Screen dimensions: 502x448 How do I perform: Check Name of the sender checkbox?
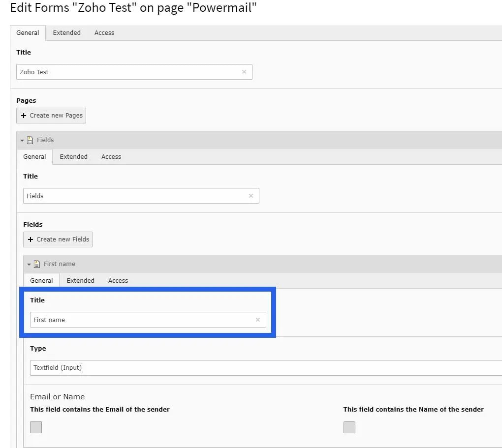[349, 427]
